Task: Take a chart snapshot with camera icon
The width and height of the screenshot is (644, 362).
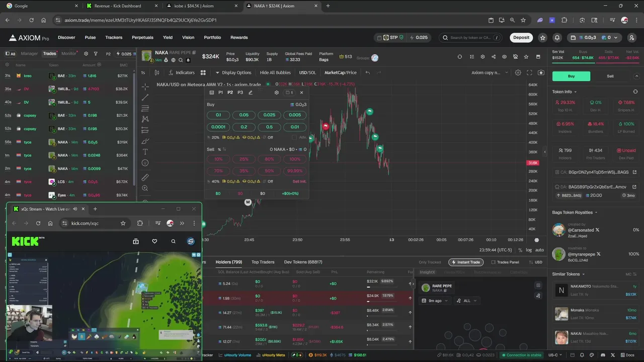Action: [x=541, y=72]
